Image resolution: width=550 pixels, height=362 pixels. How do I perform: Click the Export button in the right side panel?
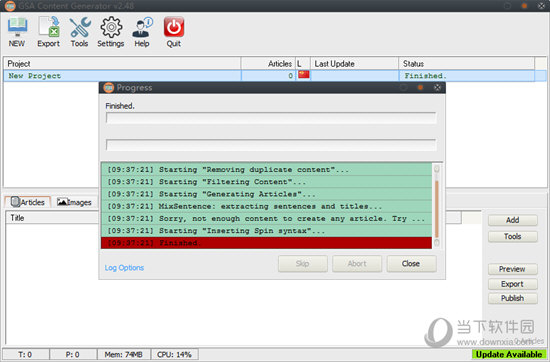(512, 284)
